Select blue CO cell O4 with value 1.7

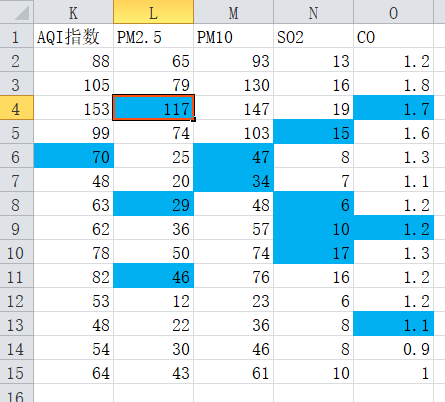[x=394, y=108]
